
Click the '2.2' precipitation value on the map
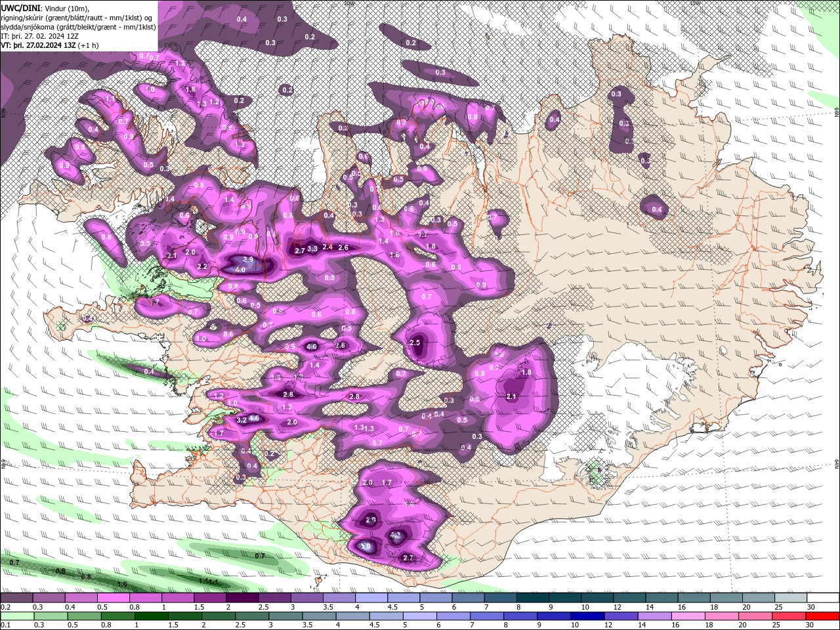point(202,266)
